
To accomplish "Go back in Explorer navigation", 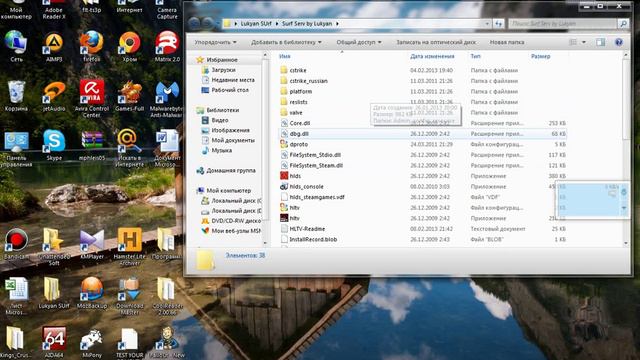I will 194,23.
